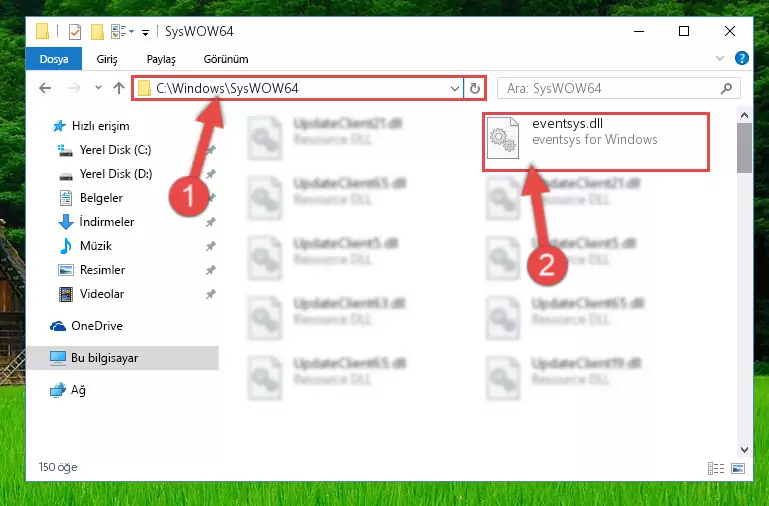Click the Ara: SysWOW64 search box
The image size is (769, 506).
(618, 88)
